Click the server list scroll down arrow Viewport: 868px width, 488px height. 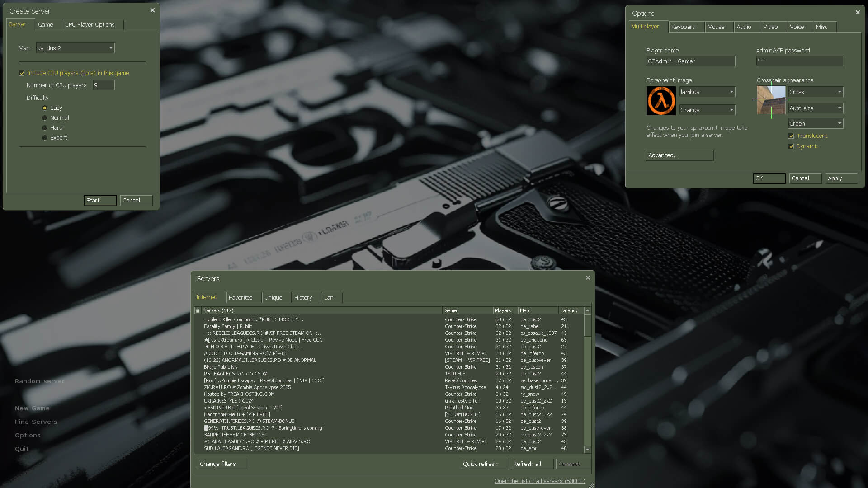587,450
